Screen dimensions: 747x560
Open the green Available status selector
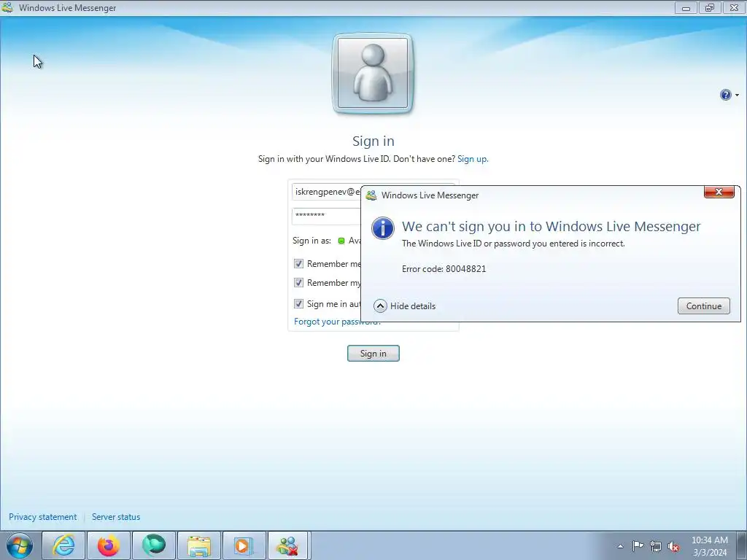click(349, 241)
